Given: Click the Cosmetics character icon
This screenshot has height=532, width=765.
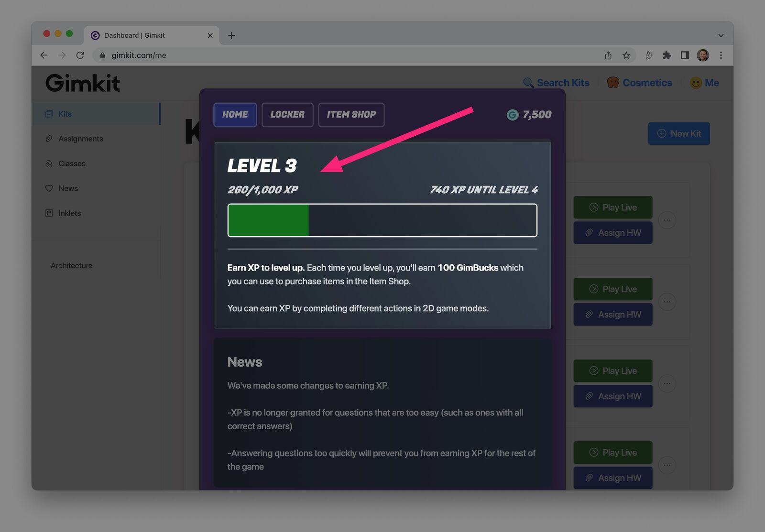Looking at the screenshot, I should pos(613,83).
